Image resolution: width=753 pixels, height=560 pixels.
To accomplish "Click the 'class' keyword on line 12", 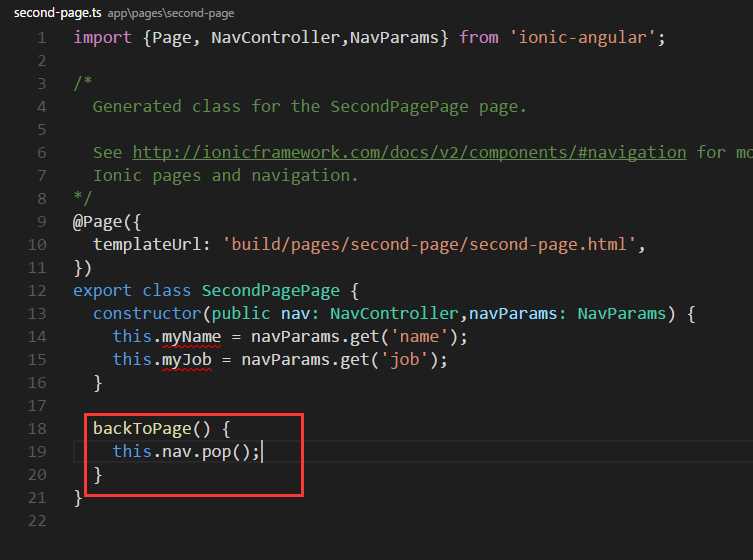I will [x=166, y=291].
